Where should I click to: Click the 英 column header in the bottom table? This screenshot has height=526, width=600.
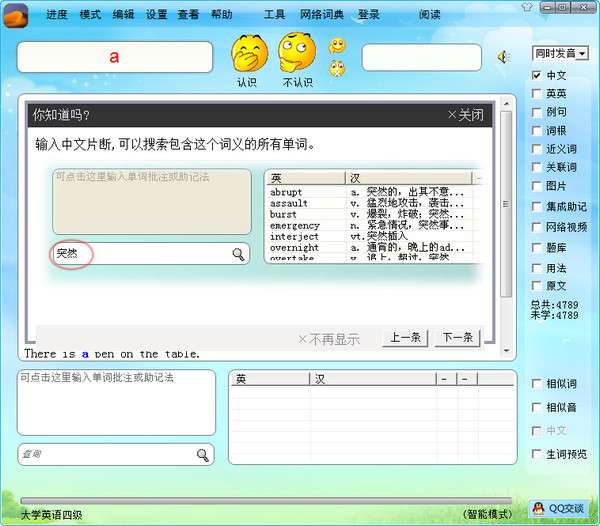coord(270,379)
